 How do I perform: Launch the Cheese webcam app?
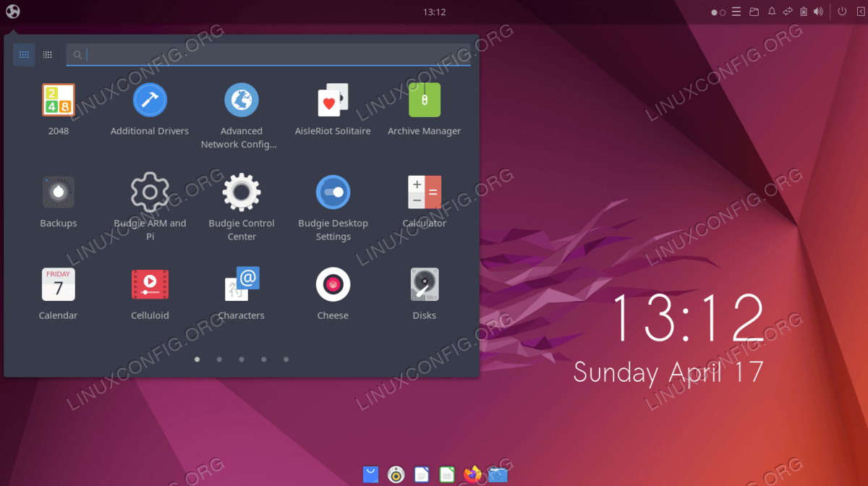[x=333, y=294]
